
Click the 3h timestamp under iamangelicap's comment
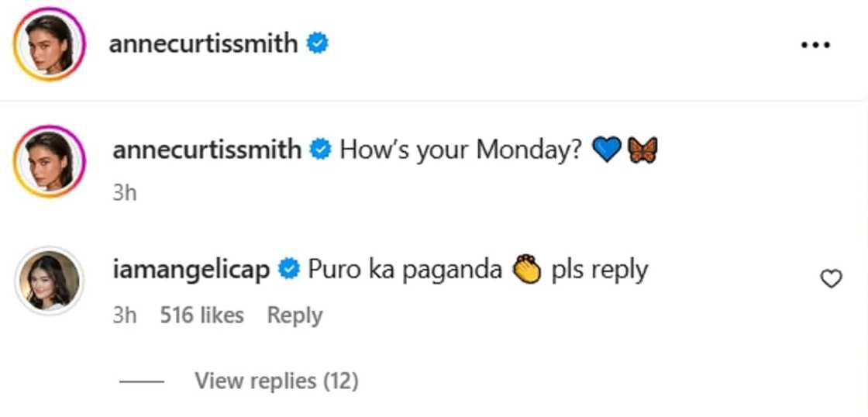coord(124,315)
